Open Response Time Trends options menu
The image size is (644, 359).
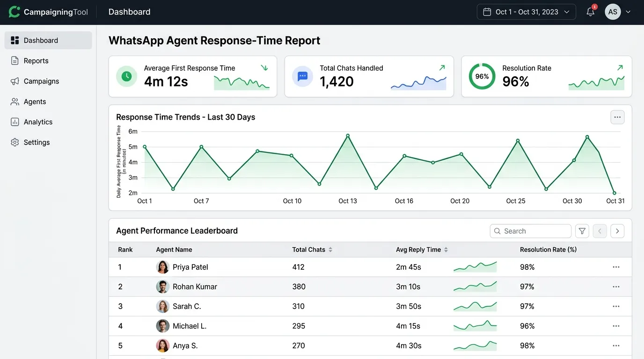point(617,117)
